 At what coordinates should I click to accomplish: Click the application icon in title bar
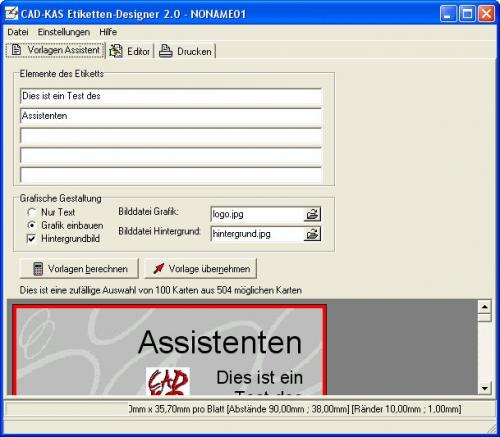pyautogui.click(x=11, y=14)
